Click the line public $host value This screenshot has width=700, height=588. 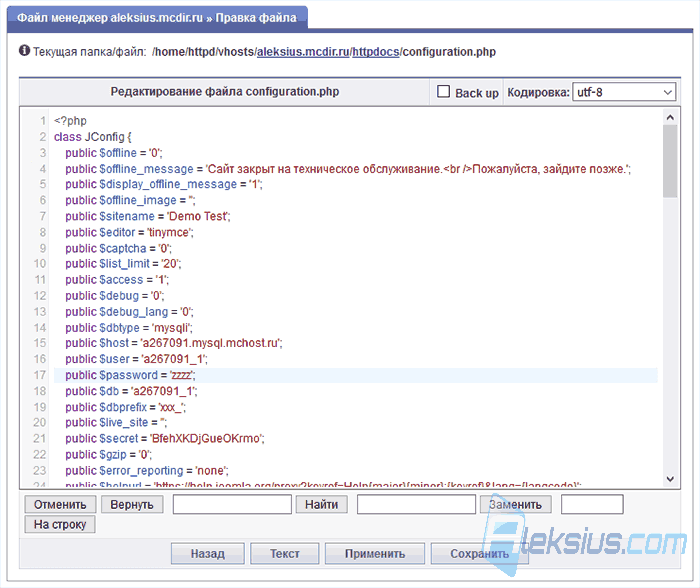174,343
